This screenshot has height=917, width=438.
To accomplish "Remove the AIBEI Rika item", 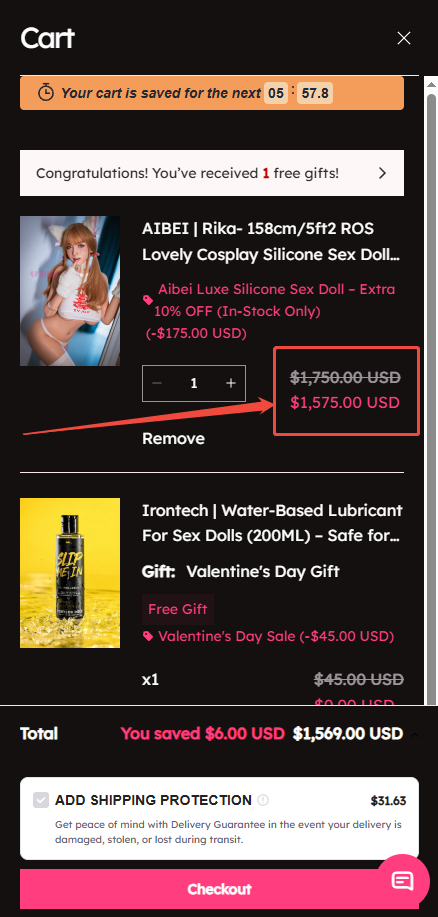I will 173,439.
